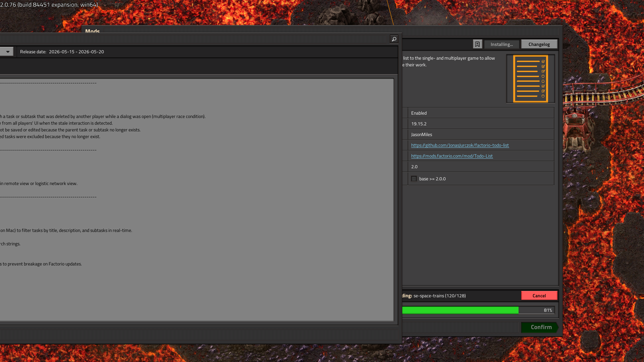Click the build version text 2.0.76
Screen dimensions: 644x362
[49, 5]
